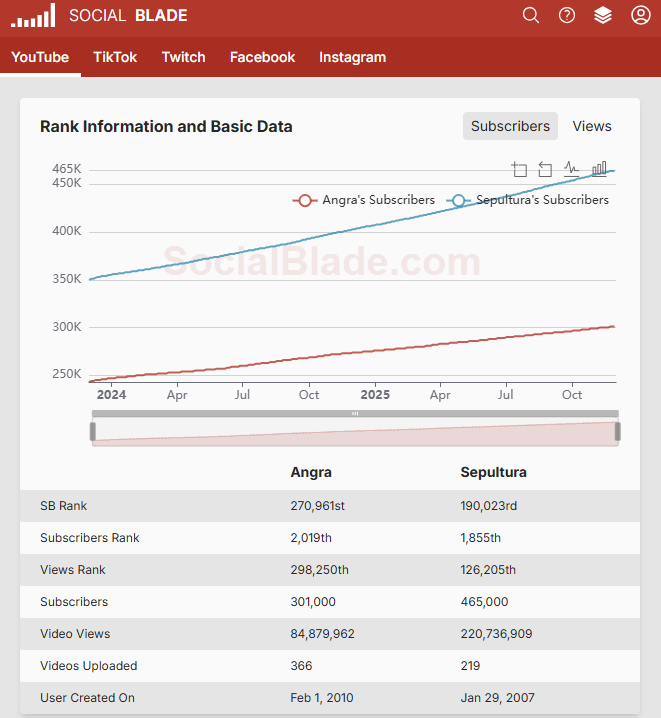The height and width of the screenshot is (718, 661).
Task: Click the SOCIAL BLADE site title
Action: [128, 16]
